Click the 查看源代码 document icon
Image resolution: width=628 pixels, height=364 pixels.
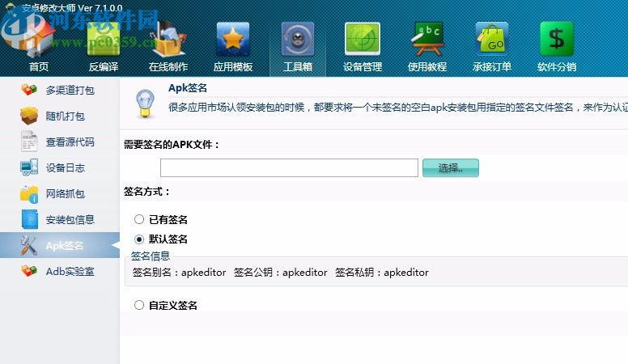tap(29, 142)
